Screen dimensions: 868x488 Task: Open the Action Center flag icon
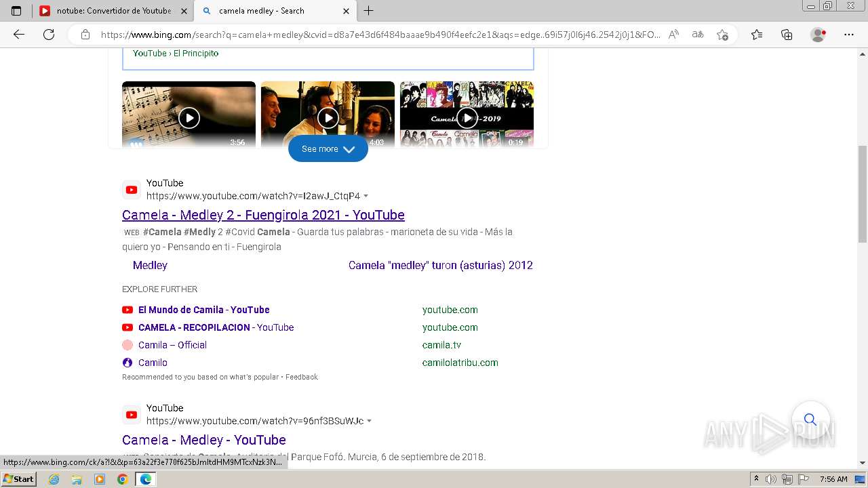(x=804, y=479)
